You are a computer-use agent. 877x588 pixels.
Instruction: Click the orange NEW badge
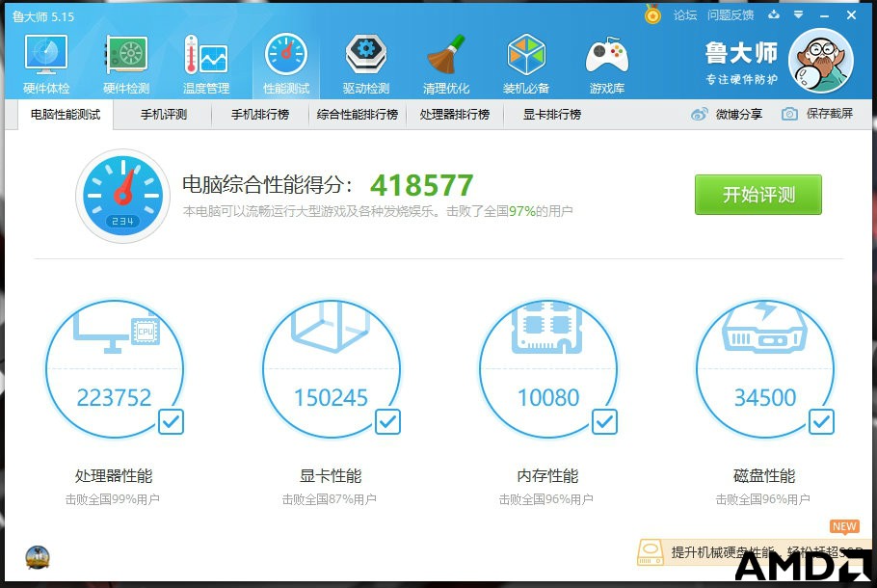coord(844,527)
